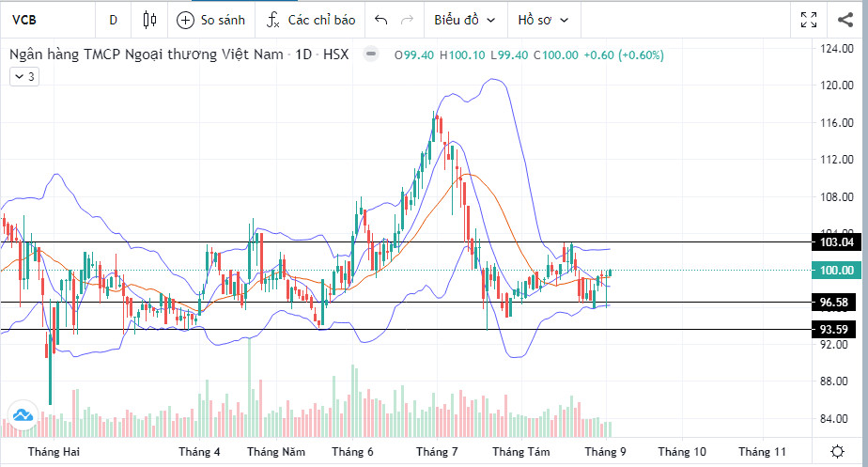868x467 pixels.
Task: Redo the last chart action
Action: [407, 19]
